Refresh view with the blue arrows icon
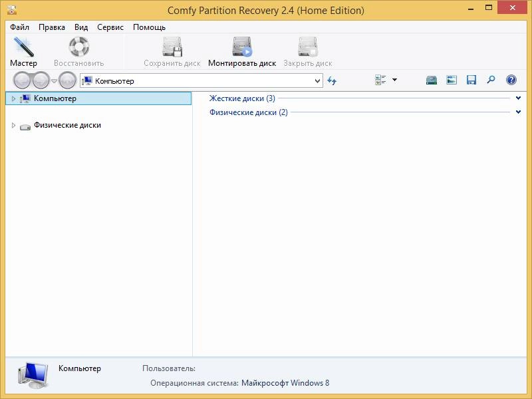Screen dimensions: 532x399 pyautogui.click(x=332, y=80)
